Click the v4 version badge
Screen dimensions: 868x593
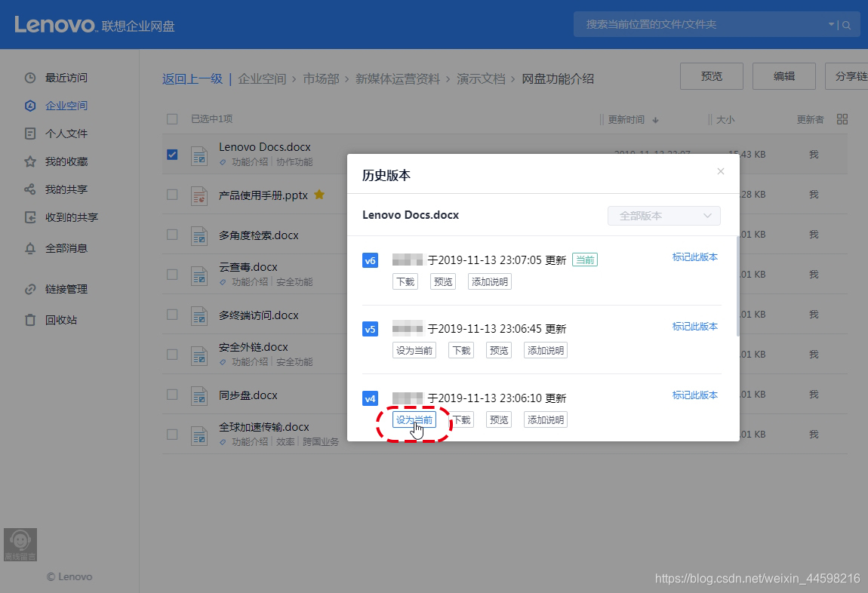[370, 398]
